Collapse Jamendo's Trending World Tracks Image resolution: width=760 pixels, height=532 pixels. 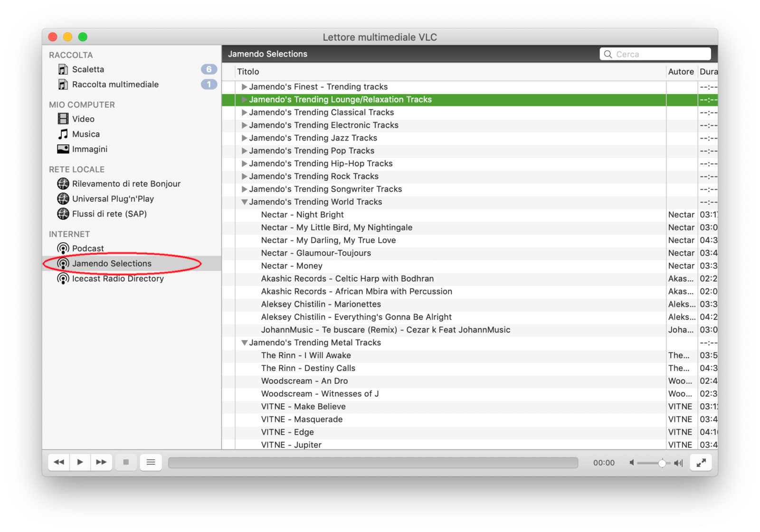coord(244,202)
